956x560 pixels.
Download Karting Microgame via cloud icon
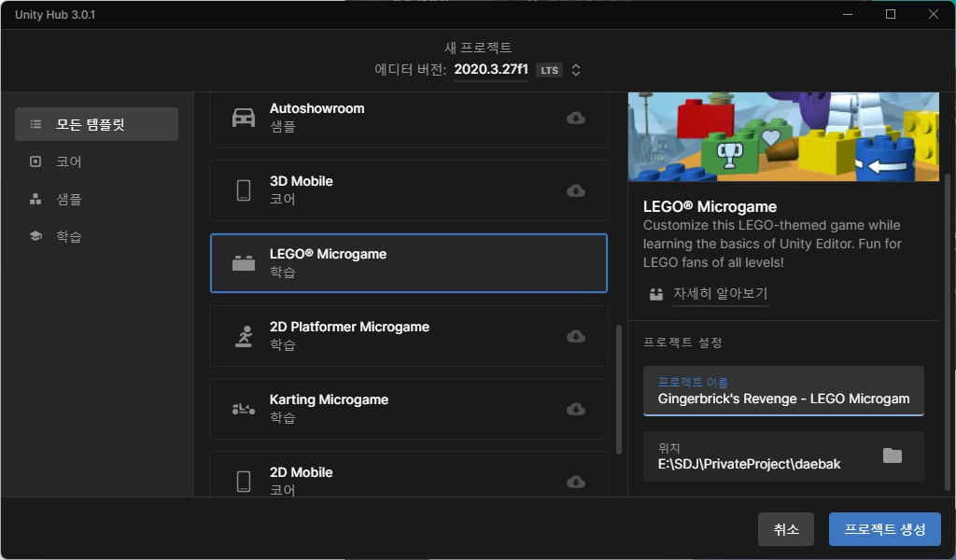point(575,409)
